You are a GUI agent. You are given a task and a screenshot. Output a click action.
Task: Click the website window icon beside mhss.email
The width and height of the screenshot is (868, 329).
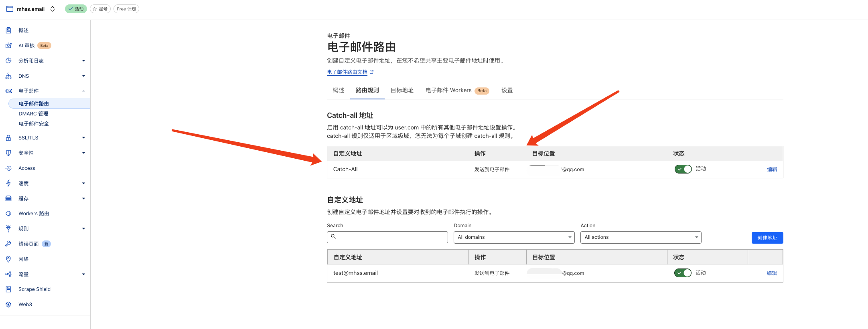pyautogui.click(x=10, y=9)
